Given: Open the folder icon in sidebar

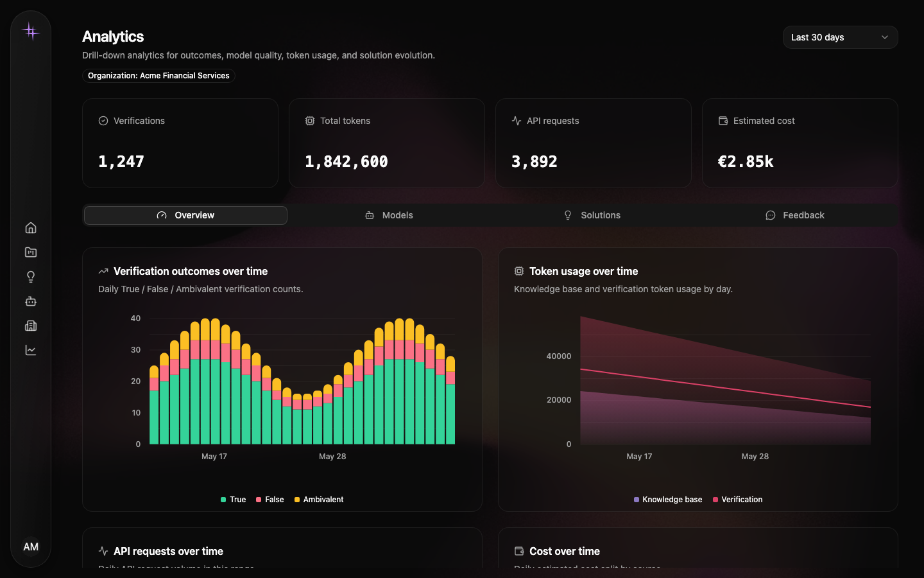Looking at the screenshot, I should pyautogui.click(x=31, y=252).
